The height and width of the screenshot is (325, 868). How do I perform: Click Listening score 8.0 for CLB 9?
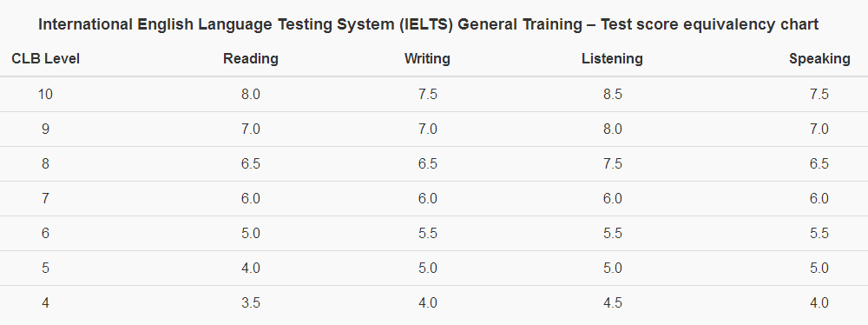click(x=613, y=129)
